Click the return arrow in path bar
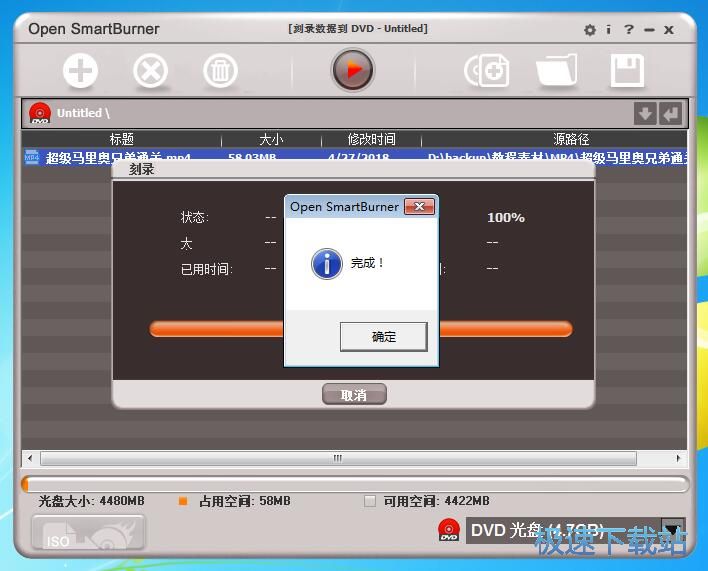The image size is (708, 571). coord(670,113)
